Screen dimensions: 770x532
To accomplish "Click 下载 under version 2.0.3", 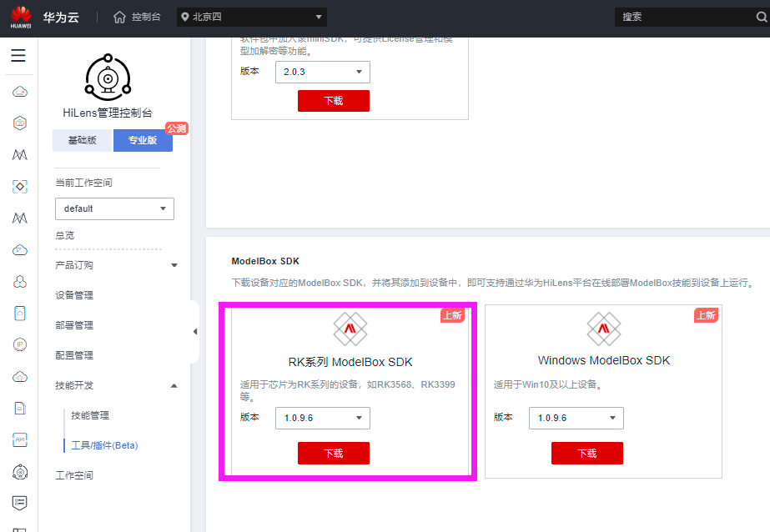I will click(334, 101).
